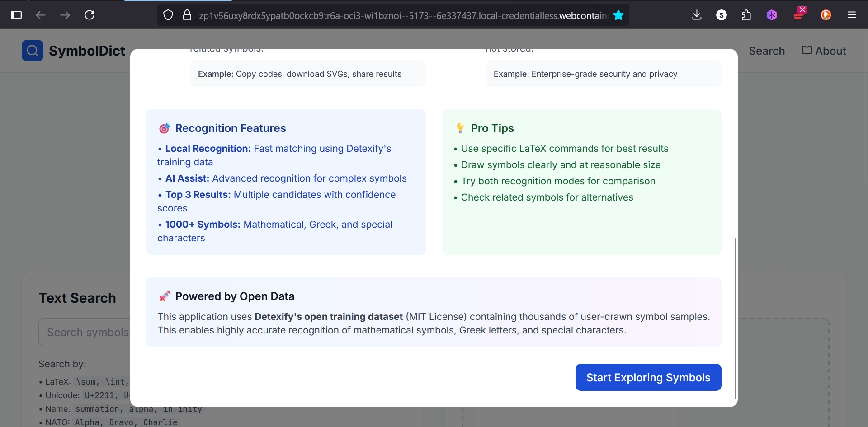Click the site security padlock icon

(187, 15)
